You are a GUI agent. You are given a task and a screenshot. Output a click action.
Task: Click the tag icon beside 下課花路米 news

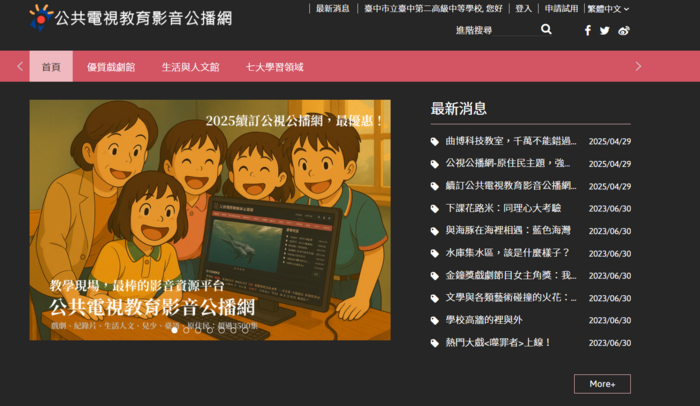click(x=435, y=209)
